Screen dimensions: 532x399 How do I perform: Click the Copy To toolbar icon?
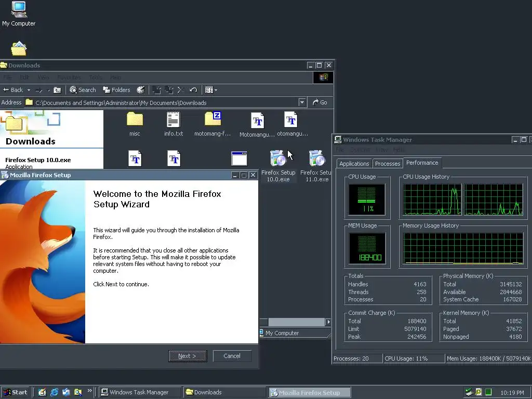tap(169, 90)
